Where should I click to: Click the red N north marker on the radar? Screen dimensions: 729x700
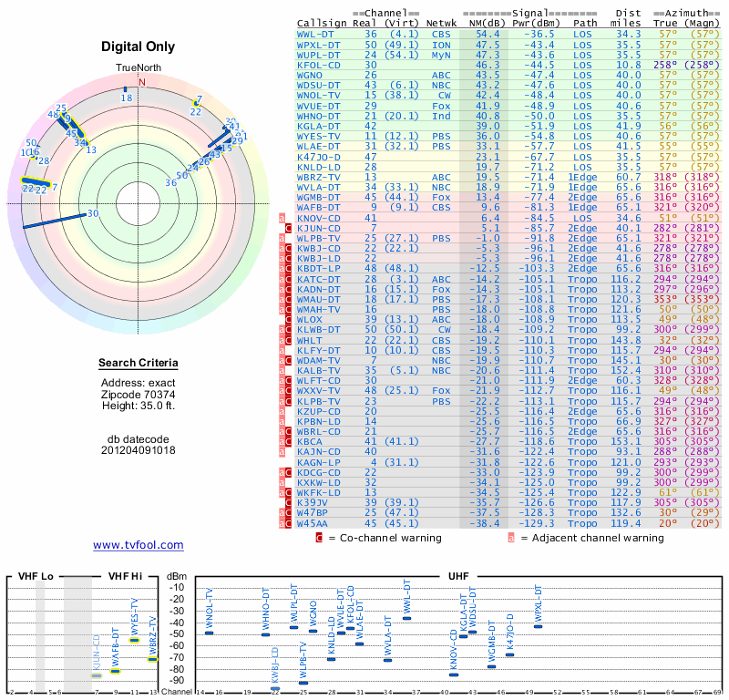pyautogui.click(x=141, y=81)
